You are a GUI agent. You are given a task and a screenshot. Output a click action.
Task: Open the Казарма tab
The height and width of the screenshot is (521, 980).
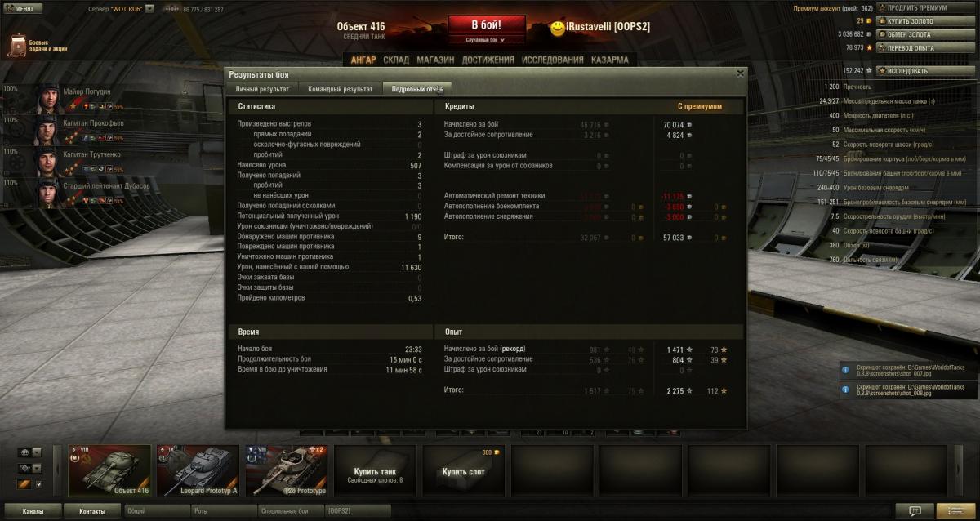coord(610,60)
